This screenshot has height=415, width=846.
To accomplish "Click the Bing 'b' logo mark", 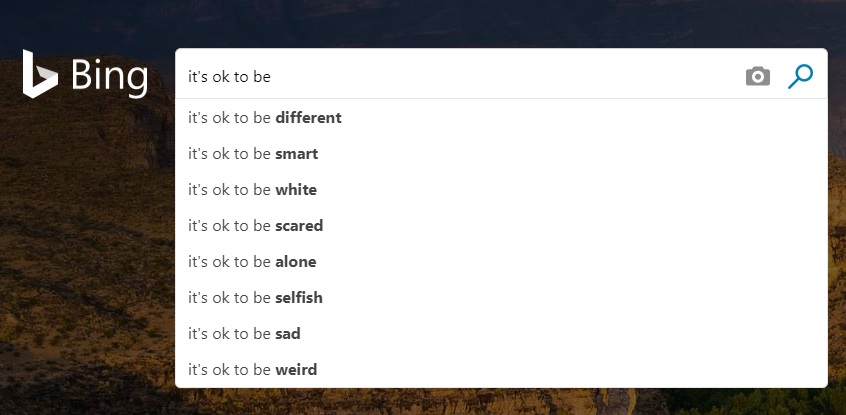I will [x=39, y=74].
